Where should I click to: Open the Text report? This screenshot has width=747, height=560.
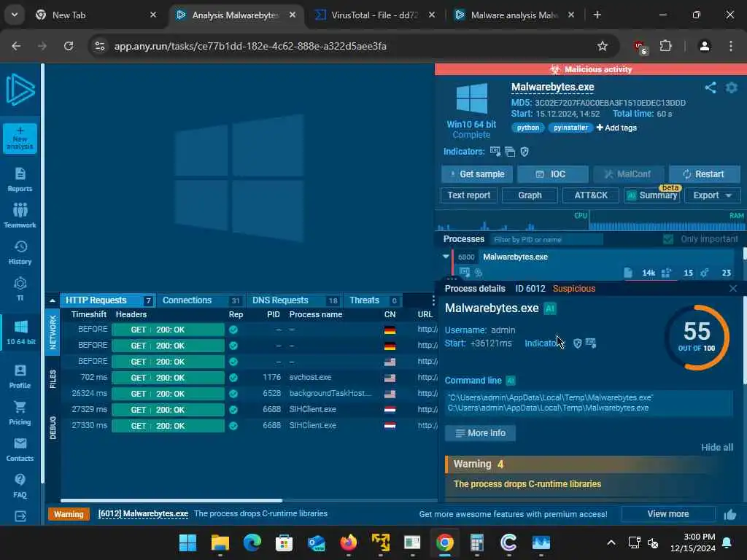pos(469,195)
